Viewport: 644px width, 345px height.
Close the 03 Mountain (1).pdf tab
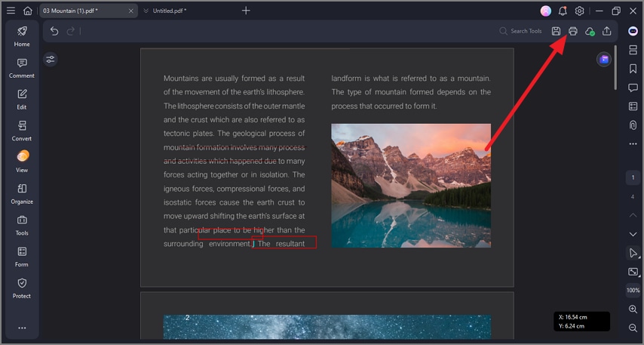tap(131, 11)
